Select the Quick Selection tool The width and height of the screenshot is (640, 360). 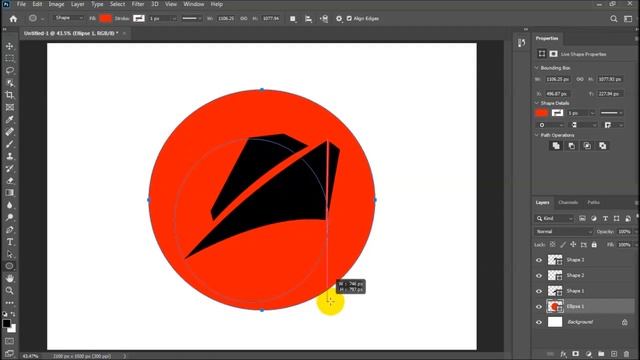click(9, 83)
